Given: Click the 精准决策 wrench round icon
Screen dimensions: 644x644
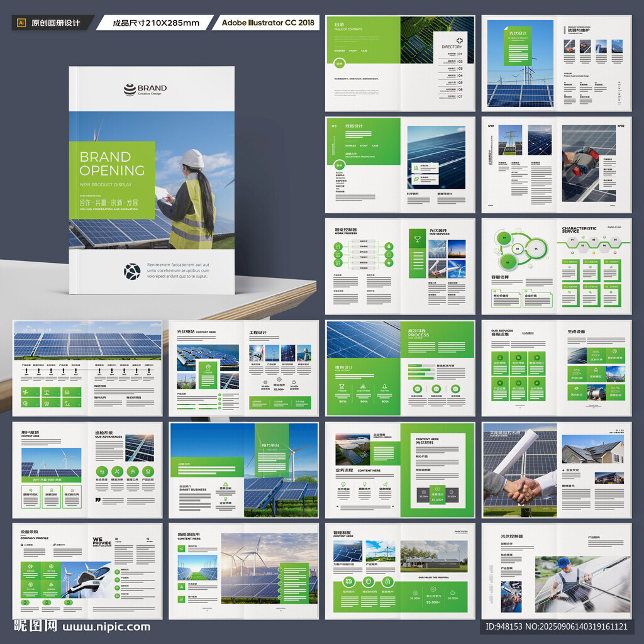Looking at the screenshot, I should coord(117,472).
